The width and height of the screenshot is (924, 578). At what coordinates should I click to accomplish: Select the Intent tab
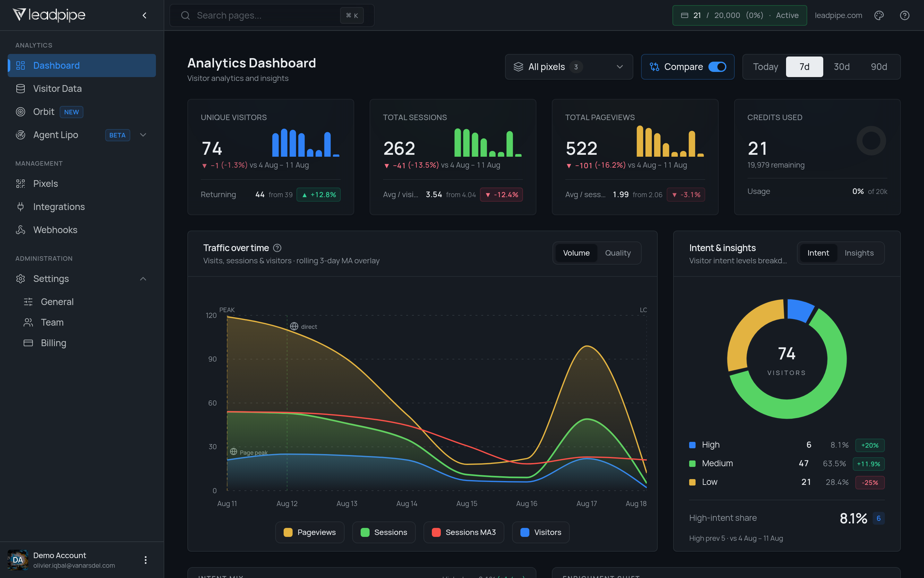(818, 253)
